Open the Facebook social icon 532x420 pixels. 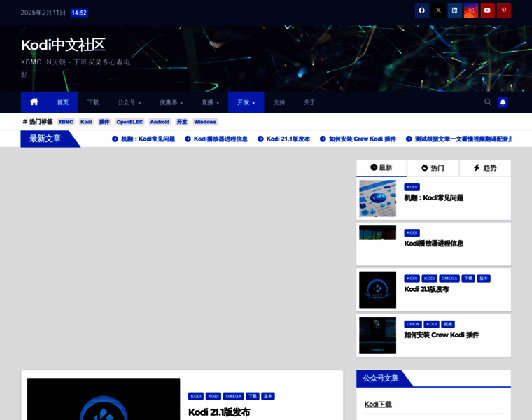[421, 10]
